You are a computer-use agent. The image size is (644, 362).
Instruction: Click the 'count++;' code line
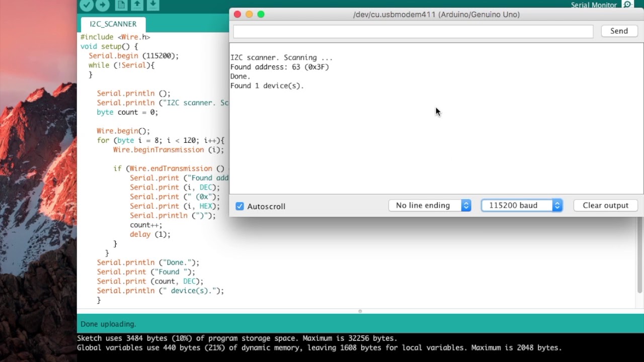(x=146, y=225)
